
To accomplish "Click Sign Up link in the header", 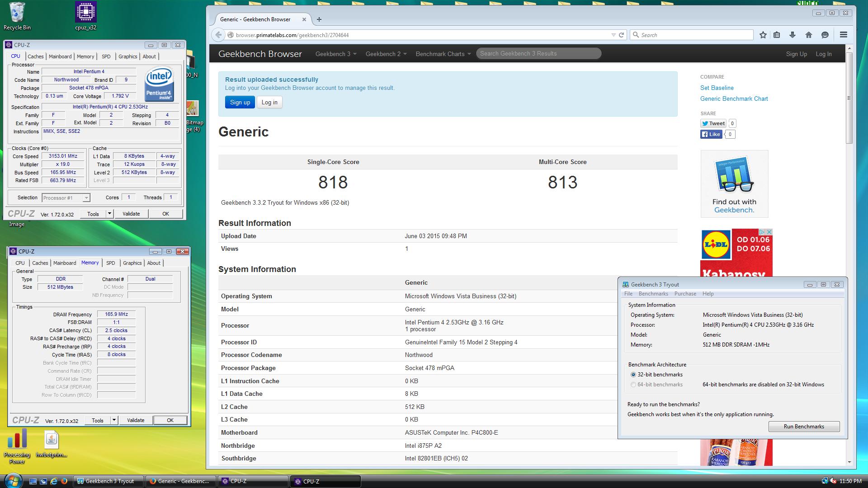I will [796, 54].
